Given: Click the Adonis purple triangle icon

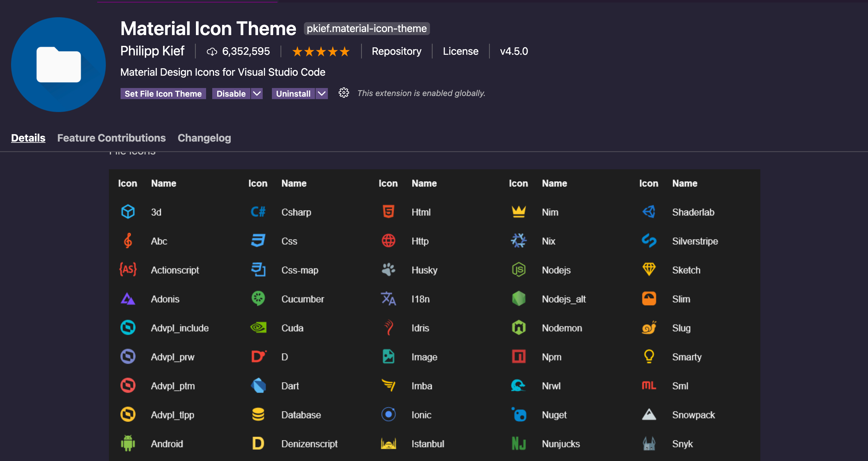Looking at the screenshot, I should click(x=128, y=299).
